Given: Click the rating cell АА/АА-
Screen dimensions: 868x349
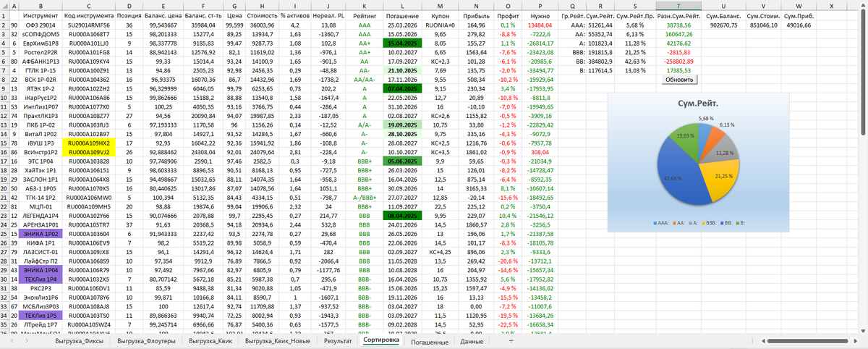Looking at the screenshot, I should [x=364, y=80].
